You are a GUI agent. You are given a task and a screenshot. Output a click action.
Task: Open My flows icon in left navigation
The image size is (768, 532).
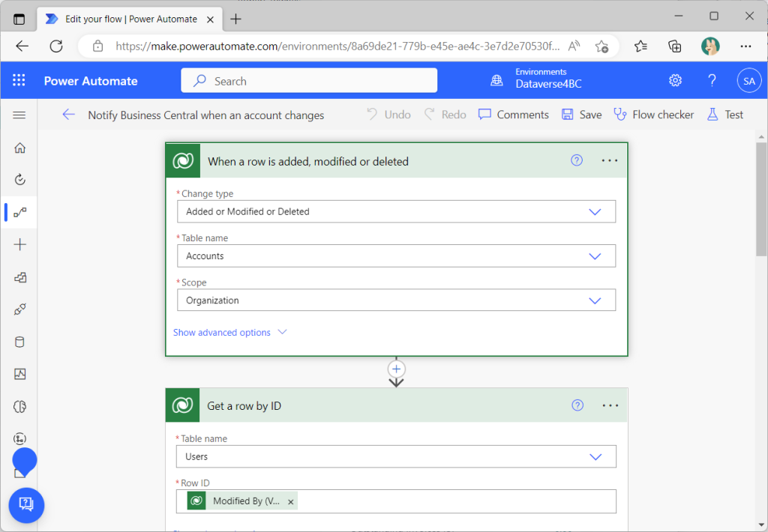tap(19, 212)
